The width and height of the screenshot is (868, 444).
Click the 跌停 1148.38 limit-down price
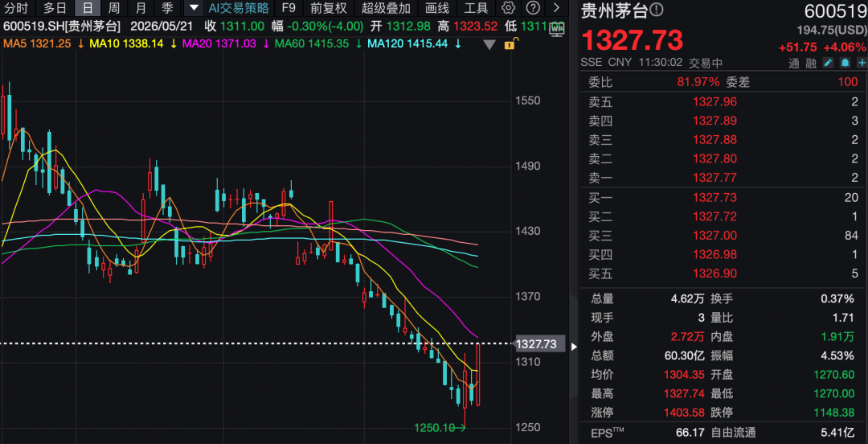(833, 413)
